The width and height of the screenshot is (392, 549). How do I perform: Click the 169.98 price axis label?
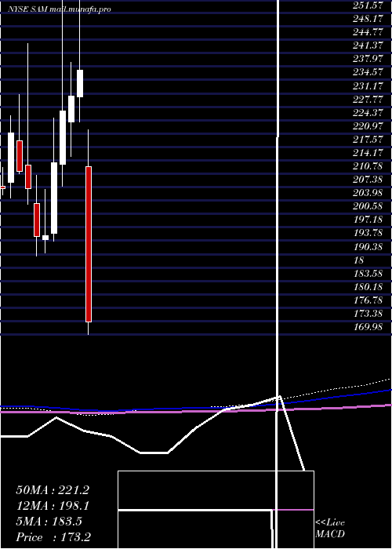[x=368, y=327]
